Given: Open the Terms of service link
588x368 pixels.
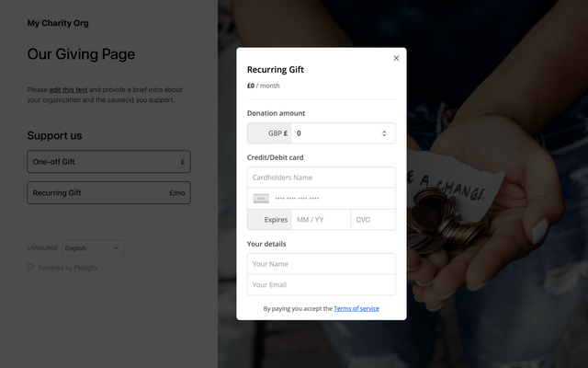Looking at the screenshot, I should [x=356, y=309].
